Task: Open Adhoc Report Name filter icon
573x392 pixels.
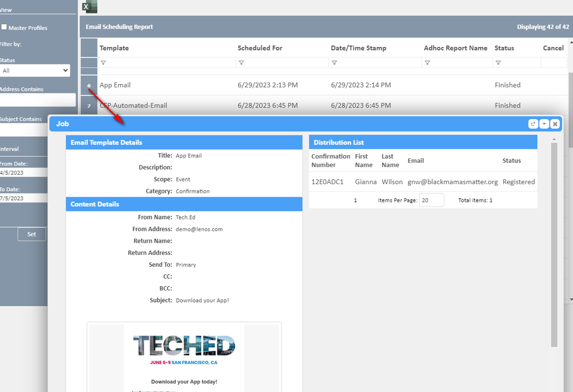Action: [427, 63]
